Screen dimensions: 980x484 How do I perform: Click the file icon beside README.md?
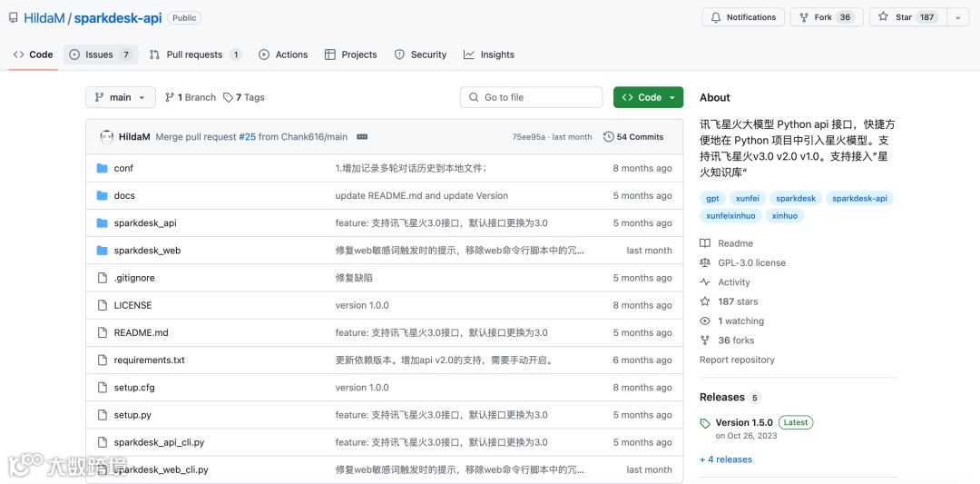(x=103, y=332)
